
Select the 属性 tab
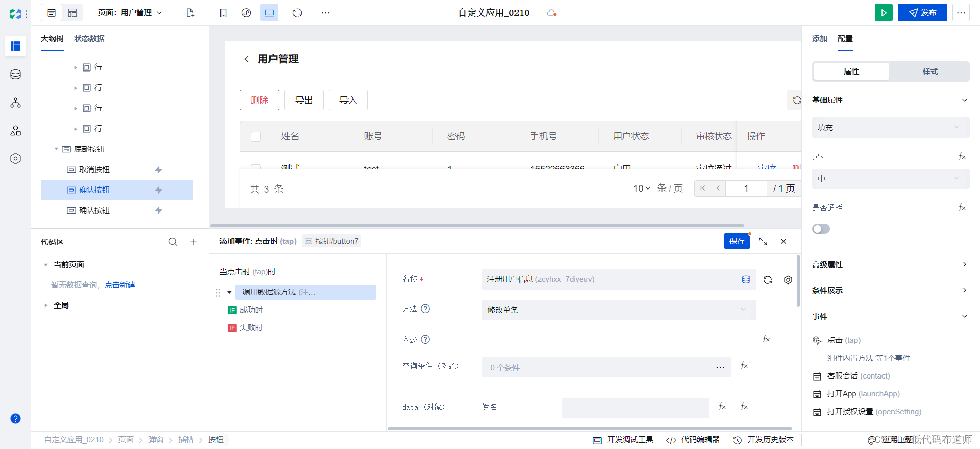[851, 72]
